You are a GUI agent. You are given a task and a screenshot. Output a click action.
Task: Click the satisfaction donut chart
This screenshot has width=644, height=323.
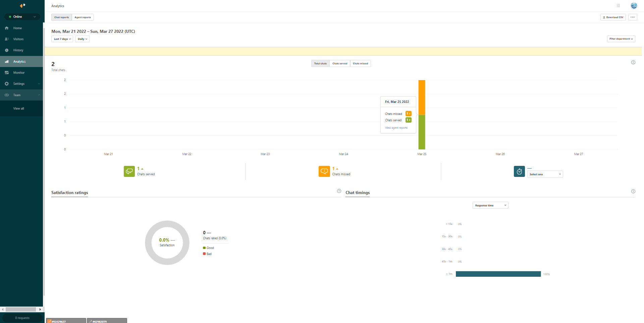click(167, 243)
